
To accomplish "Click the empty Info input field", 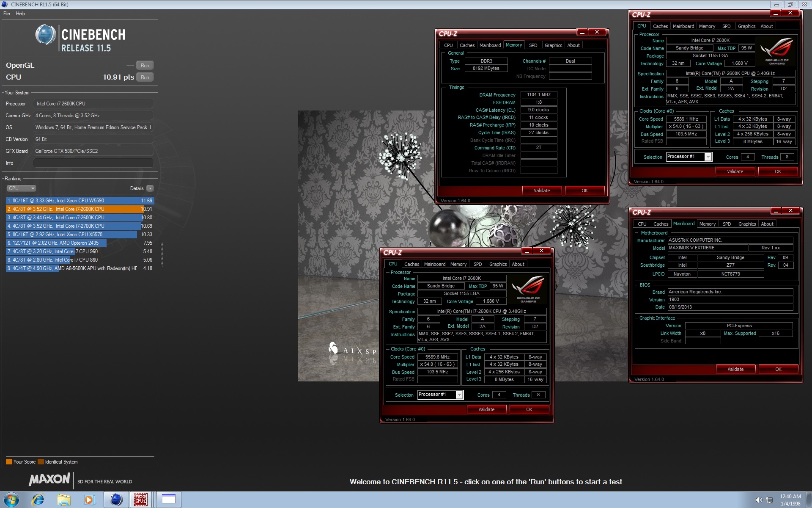I will [93, 163].
